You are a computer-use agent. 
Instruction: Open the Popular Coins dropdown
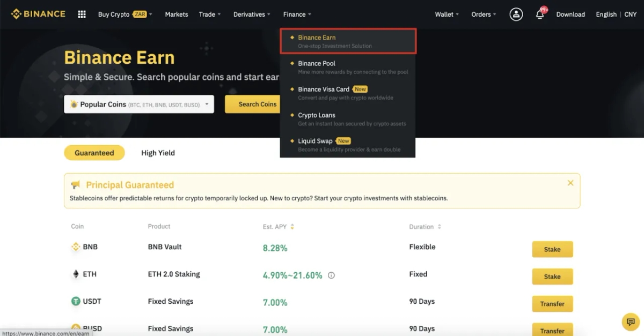point(138,104)
